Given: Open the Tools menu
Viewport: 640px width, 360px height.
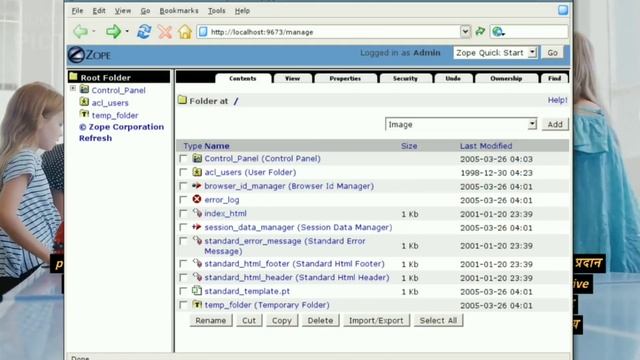Looking at the screenshot, I should tap(216, 11).
